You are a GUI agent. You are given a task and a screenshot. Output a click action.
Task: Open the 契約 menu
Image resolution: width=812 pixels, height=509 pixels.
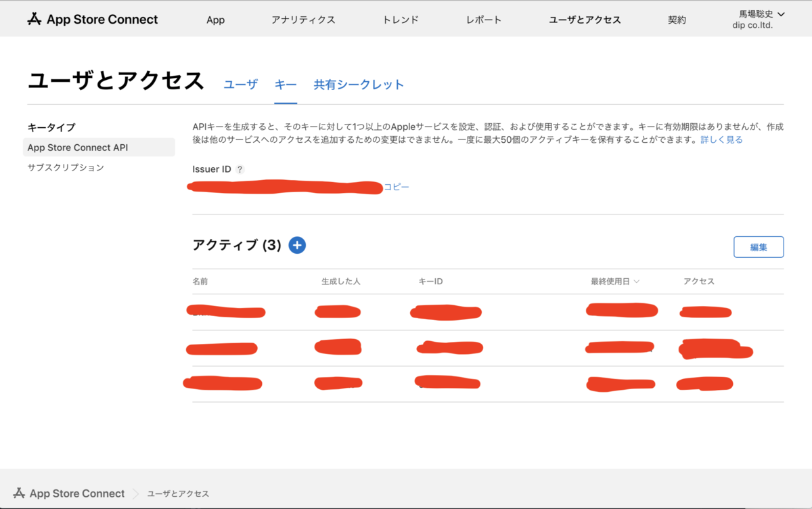[677, 20]
